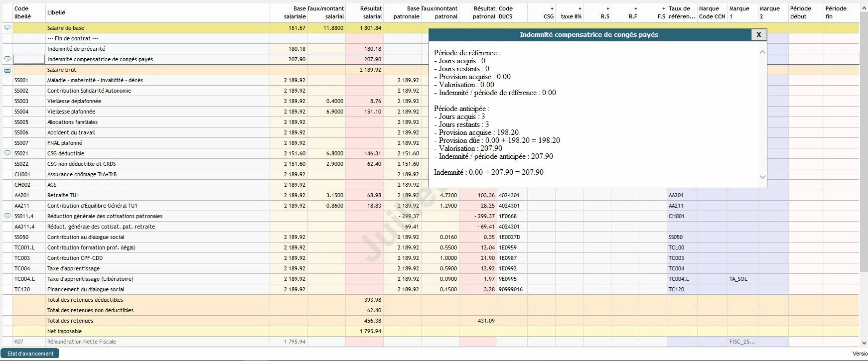Image resolution: width=868 pixels, height=361 pixels.
Task: Click the Code DUCS column header
Action: [x=512, y=12]
